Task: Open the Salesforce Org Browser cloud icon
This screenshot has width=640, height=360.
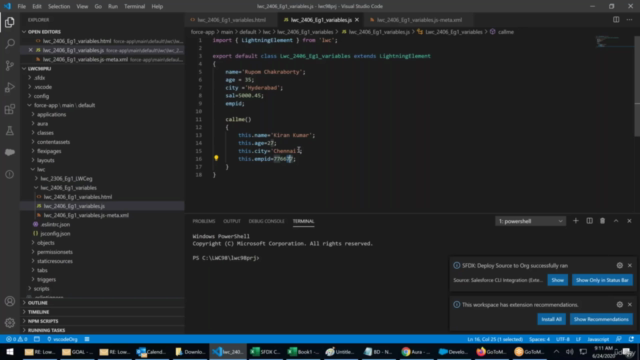Action: tap(10, 152)
